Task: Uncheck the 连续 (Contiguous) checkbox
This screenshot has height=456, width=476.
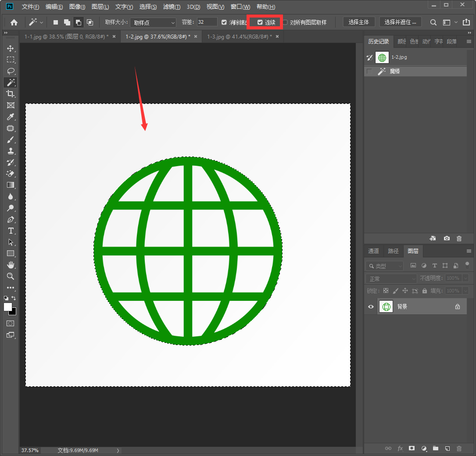Action: (x=260, y=22)
